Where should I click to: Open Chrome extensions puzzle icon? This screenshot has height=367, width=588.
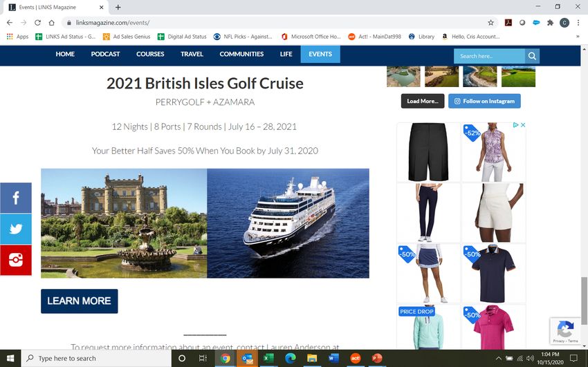pos(550,23)
